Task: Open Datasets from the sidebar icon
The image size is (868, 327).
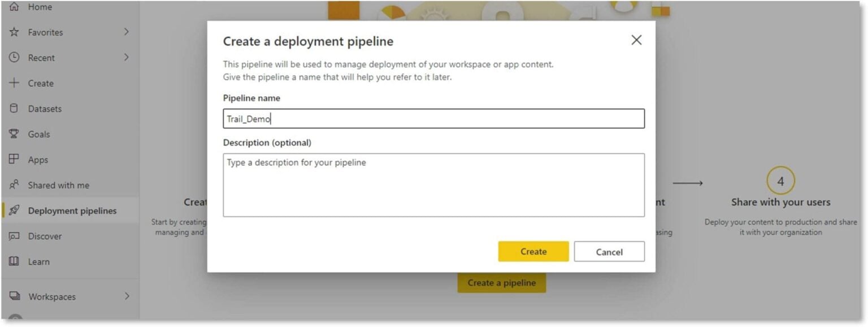Action: pyautogui.click(x=14, y=109)
